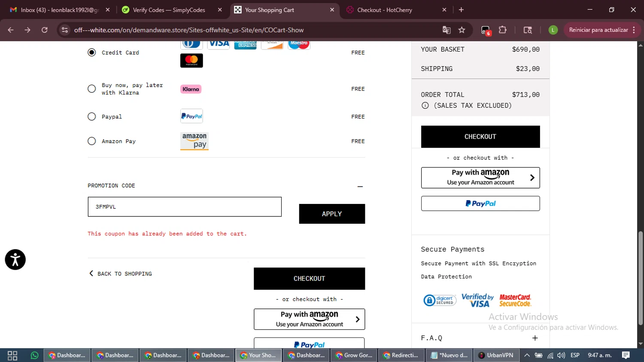
Task: Click the American Express card logo
Action: pyautogui.click(x=245, y=44)
